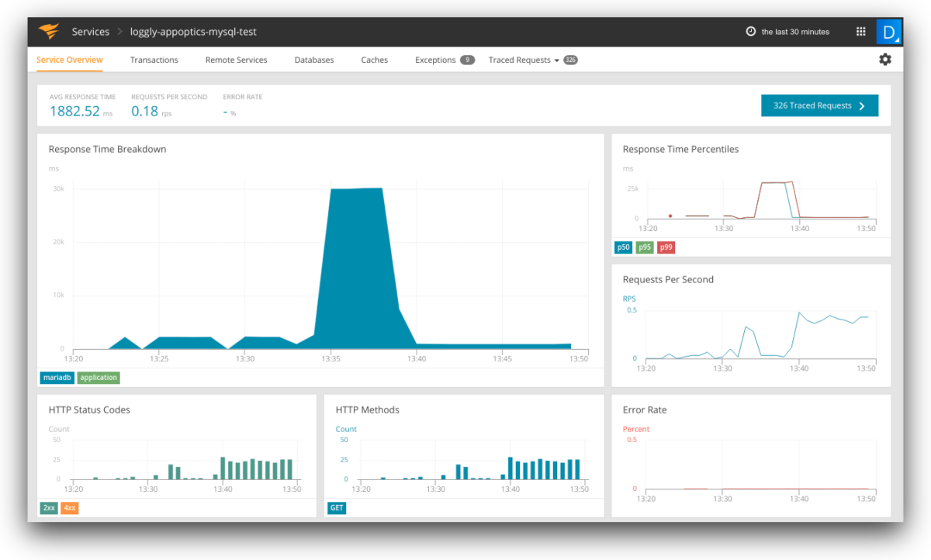
Task: Click the user avatar D icon
Action: (x=888, y=32)
